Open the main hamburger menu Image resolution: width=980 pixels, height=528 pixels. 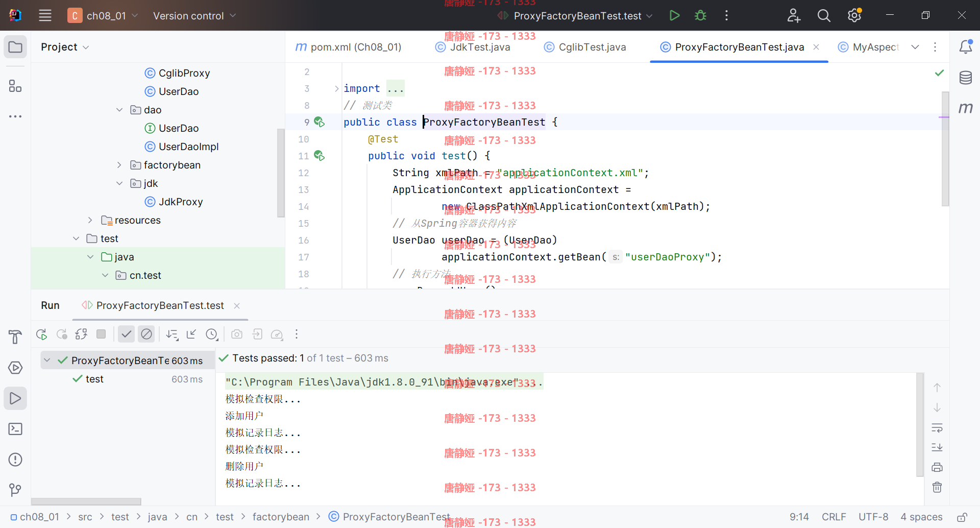[x=45, y=15]
